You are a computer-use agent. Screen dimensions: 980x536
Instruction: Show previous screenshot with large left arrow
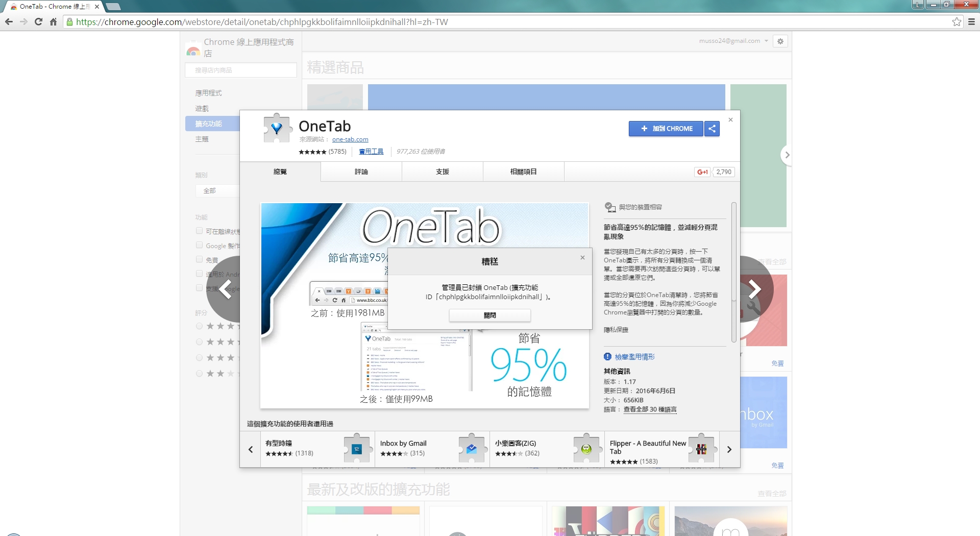pos(225,289)
